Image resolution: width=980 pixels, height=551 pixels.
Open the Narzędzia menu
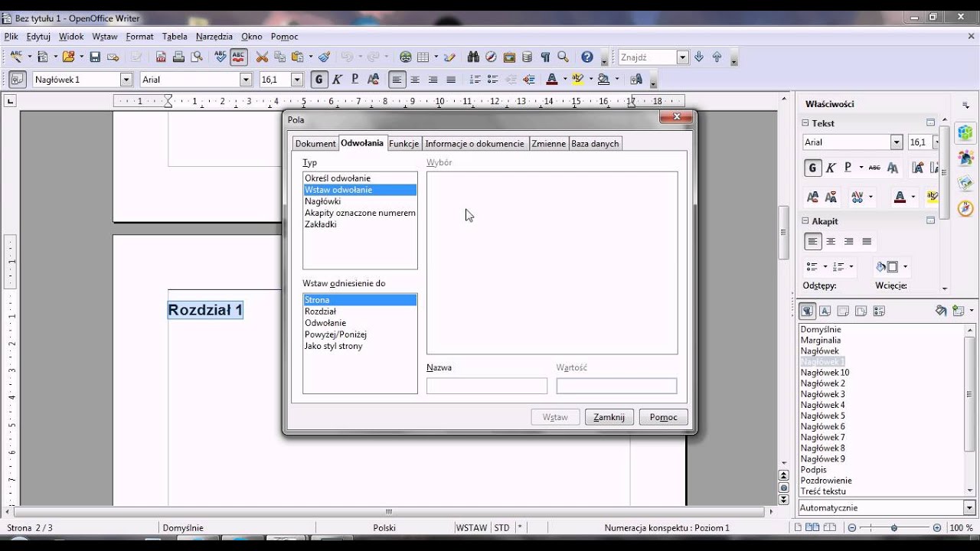(214, 36)
